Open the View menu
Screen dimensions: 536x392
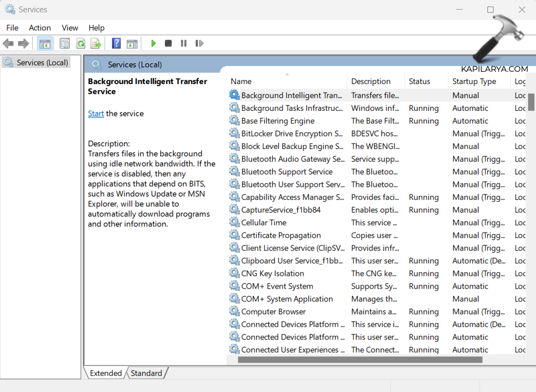(x=70, y=28)
